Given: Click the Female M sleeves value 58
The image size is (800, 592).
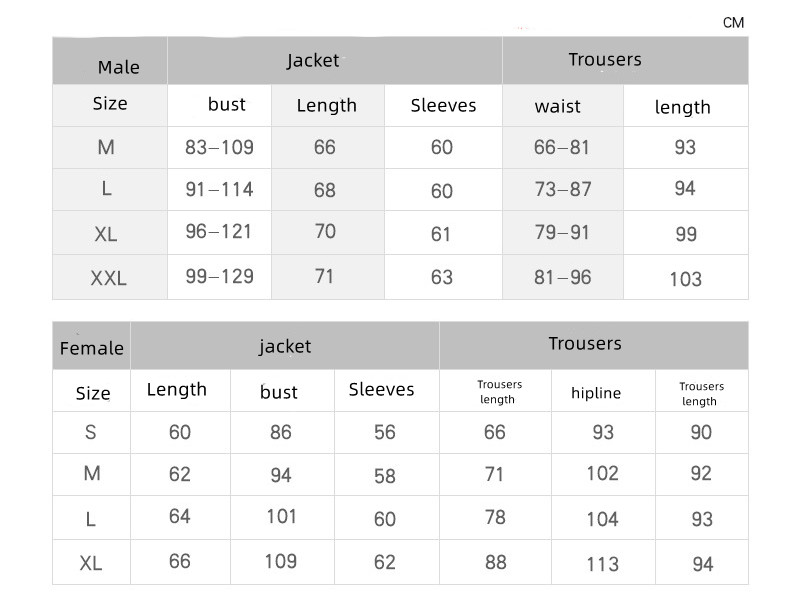Looking at the screenshot, I should point(385,476).
